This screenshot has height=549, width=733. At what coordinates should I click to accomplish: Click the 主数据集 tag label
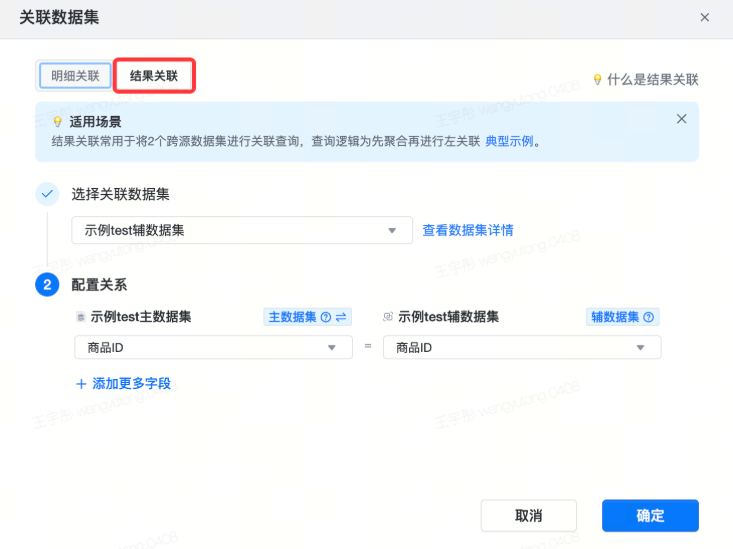point(292,317)
